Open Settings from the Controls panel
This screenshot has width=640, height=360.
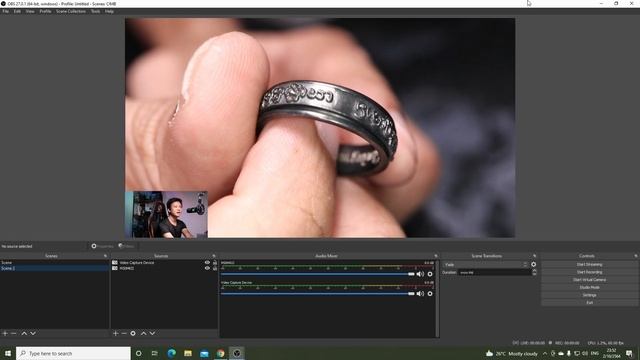tap(589, 295)
